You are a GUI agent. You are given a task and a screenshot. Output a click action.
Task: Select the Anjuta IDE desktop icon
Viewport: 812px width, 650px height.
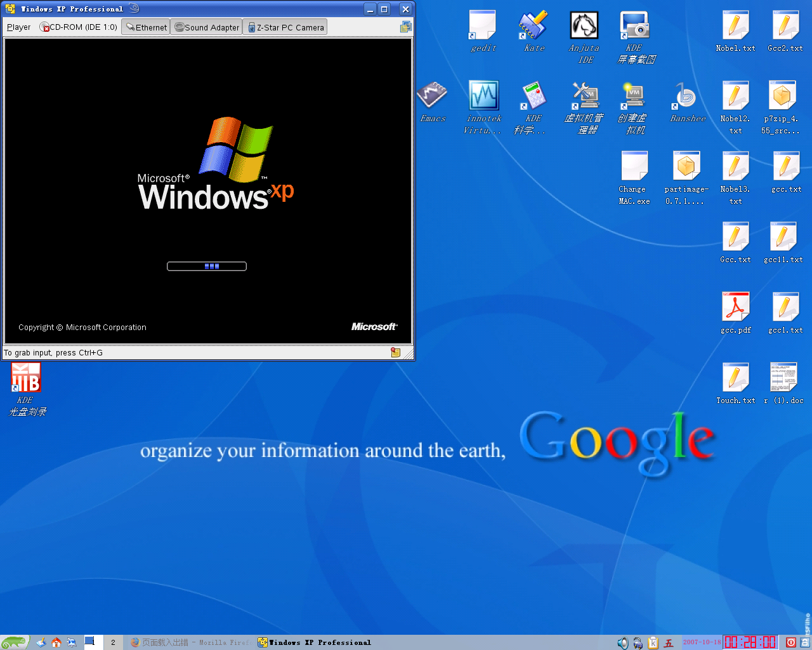point(584,37)
